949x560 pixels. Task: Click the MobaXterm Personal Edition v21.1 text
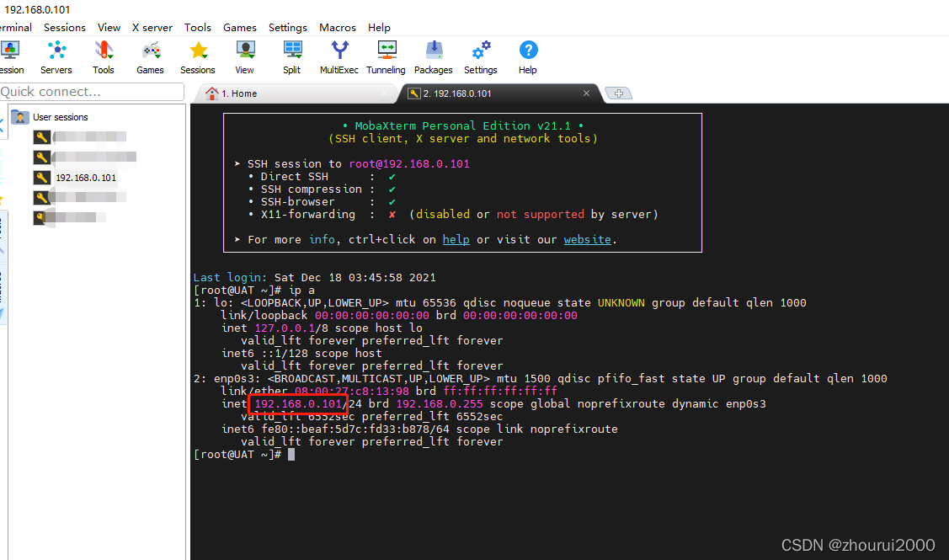coord(462,125)
